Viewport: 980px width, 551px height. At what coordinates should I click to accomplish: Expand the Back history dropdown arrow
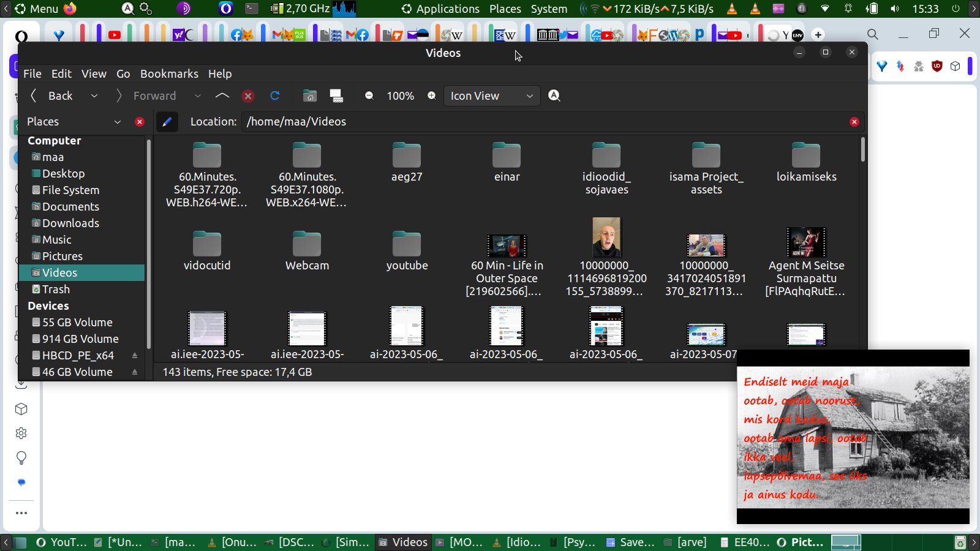click(x=94, y=96)
